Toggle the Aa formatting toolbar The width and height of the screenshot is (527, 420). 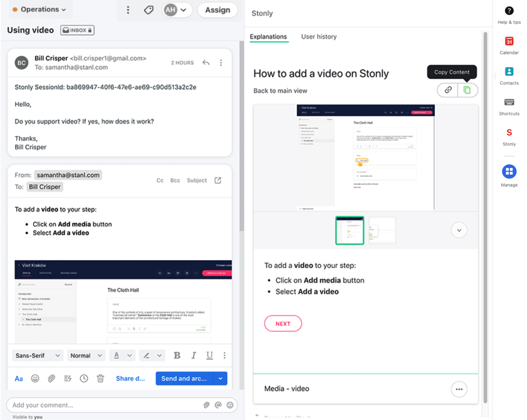pos(19,378)
